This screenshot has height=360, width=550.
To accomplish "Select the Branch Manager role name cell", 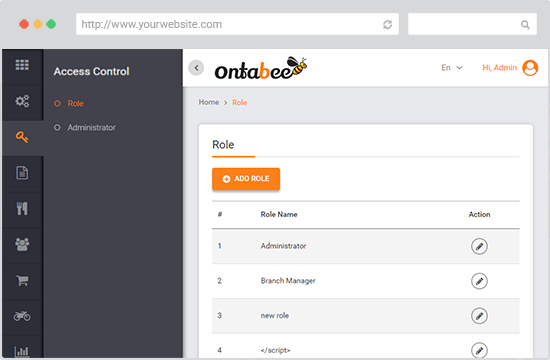I will click(288, 281).
